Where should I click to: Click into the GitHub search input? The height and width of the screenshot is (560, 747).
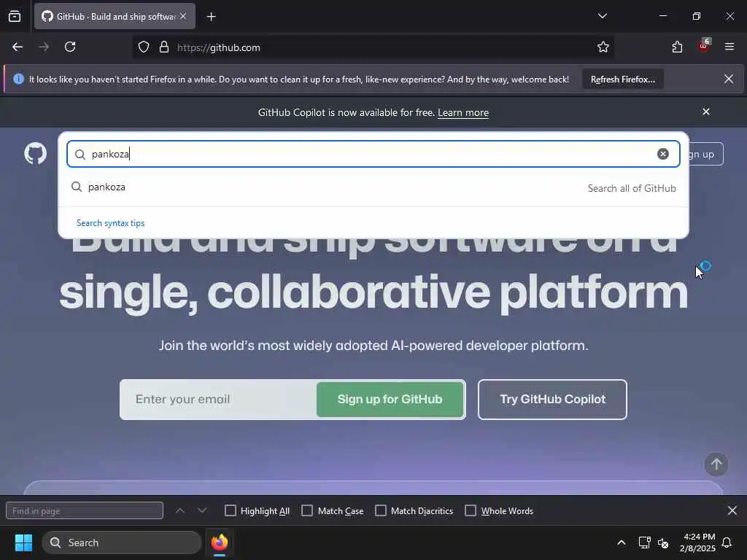[373, 154]
